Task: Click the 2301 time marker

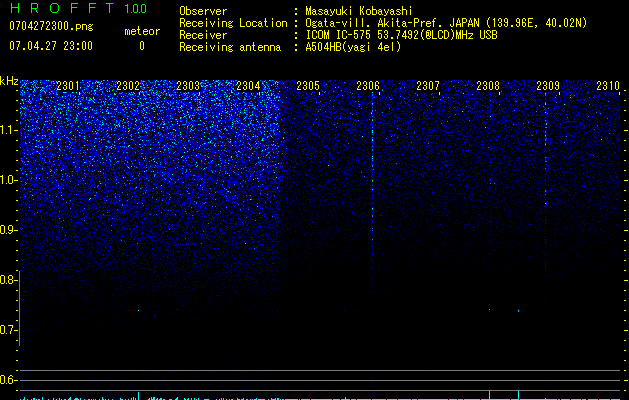Action: point(68,86)
